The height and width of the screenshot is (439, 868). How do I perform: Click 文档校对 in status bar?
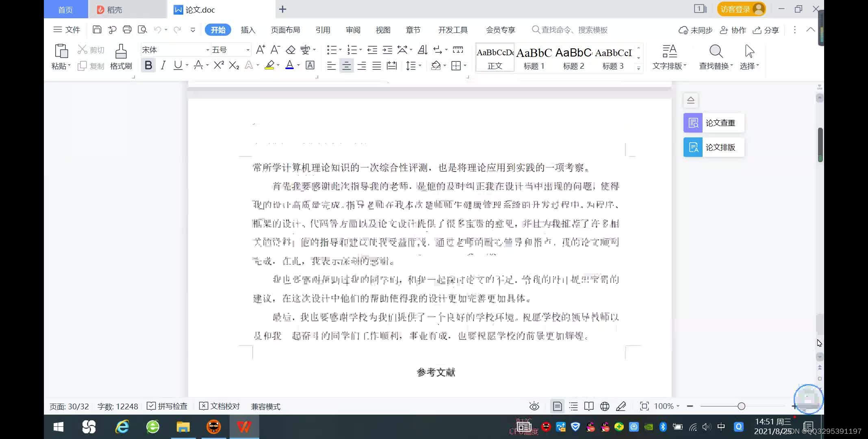pyautogui.click(x=219, y=406)
